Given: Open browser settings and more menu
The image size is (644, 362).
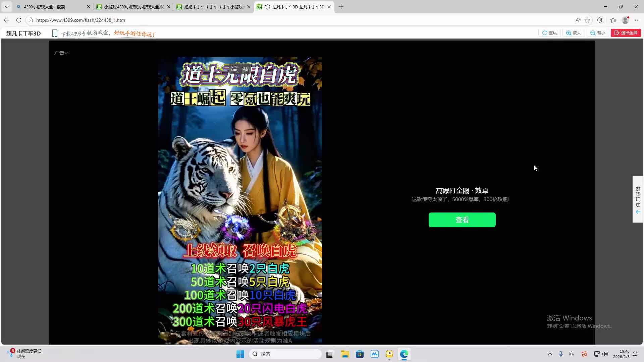Looking at the screenshot, I should click(x=637, y=20).
